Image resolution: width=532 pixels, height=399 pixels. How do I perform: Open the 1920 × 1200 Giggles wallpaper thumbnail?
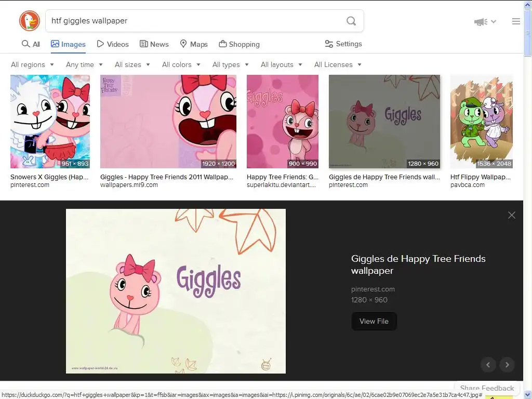point(168,122)
